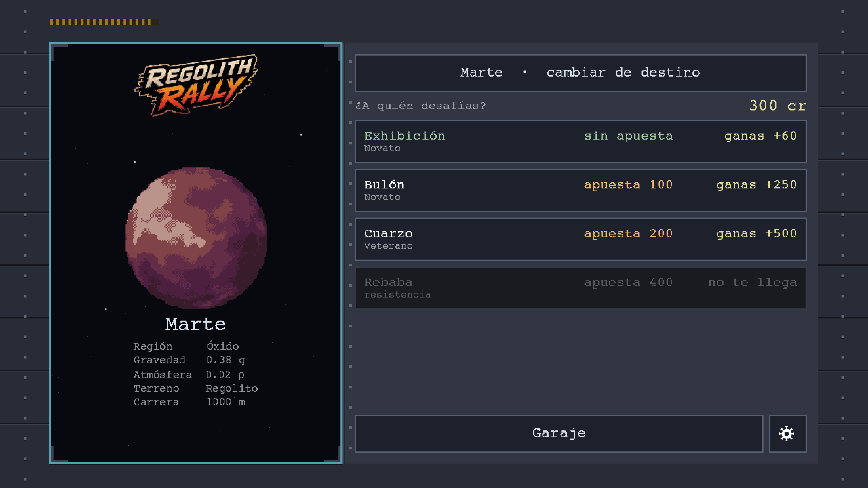Image resolution: width=868 pixels, height=488 pixels.
Task: Click "no te llega" on Rebaba row
Action: click(x=752, y=282)
